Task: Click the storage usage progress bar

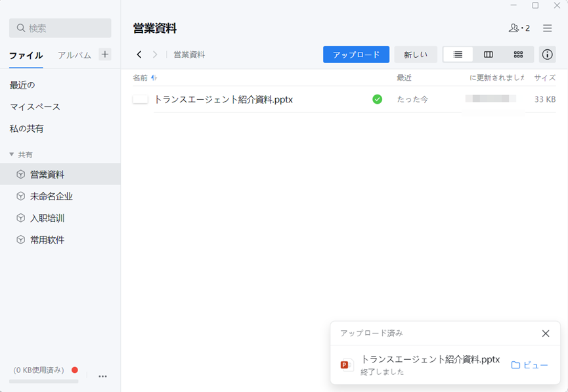Action: click(43, 381)
